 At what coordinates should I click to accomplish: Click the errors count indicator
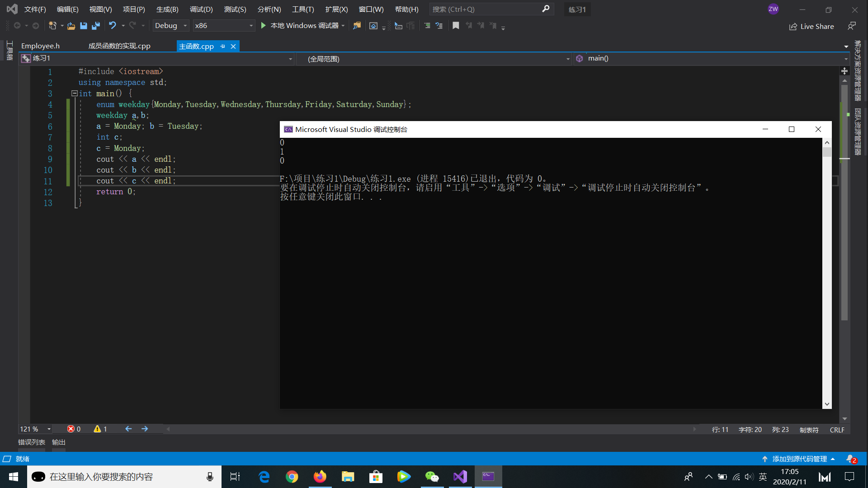[74, 429]
